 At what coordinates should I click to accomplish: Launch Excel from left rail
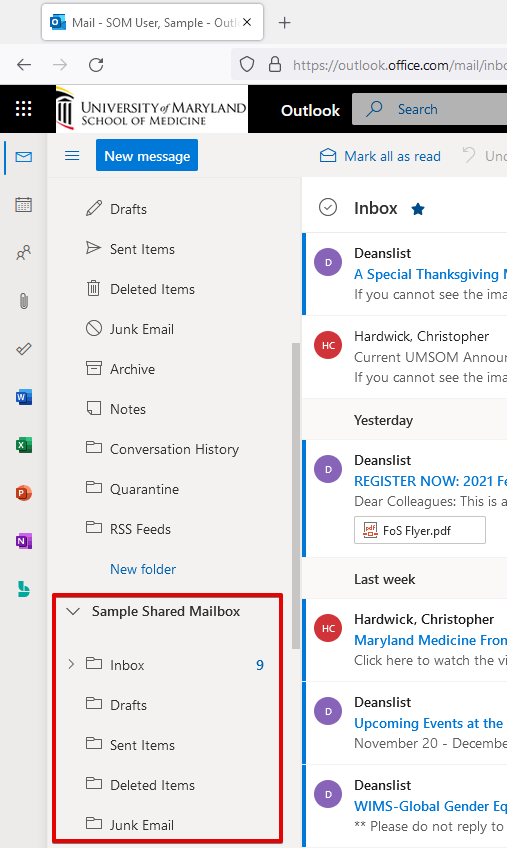coord(23,445)
